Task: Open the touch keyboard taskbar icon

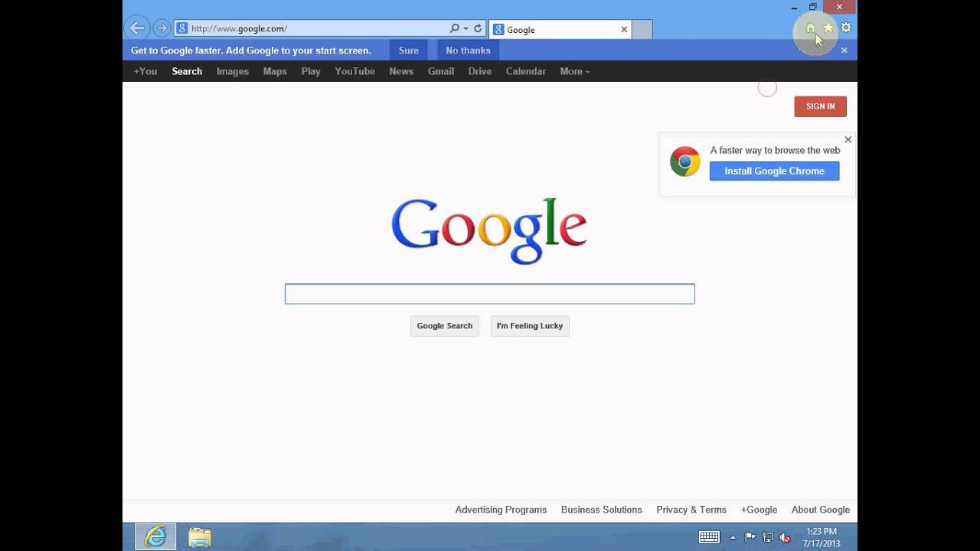Action: [x=709, y=537]
